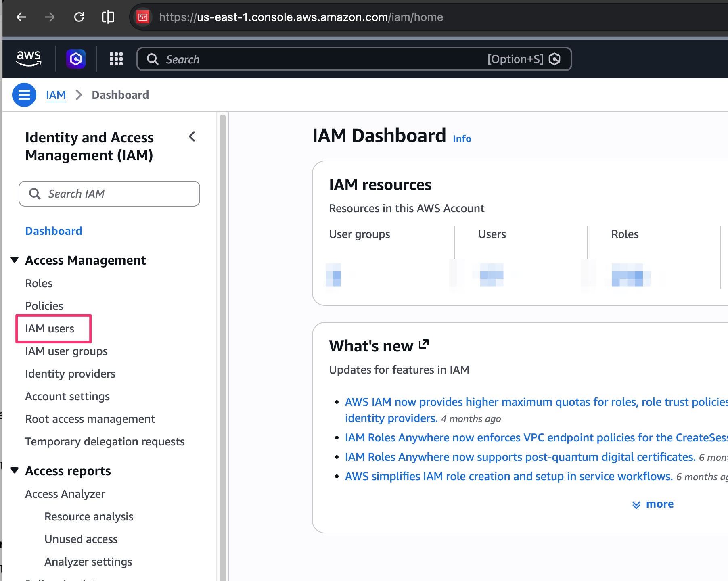
Task: Click the hexagon icon inside search bar
Action: tap(555, 59)
